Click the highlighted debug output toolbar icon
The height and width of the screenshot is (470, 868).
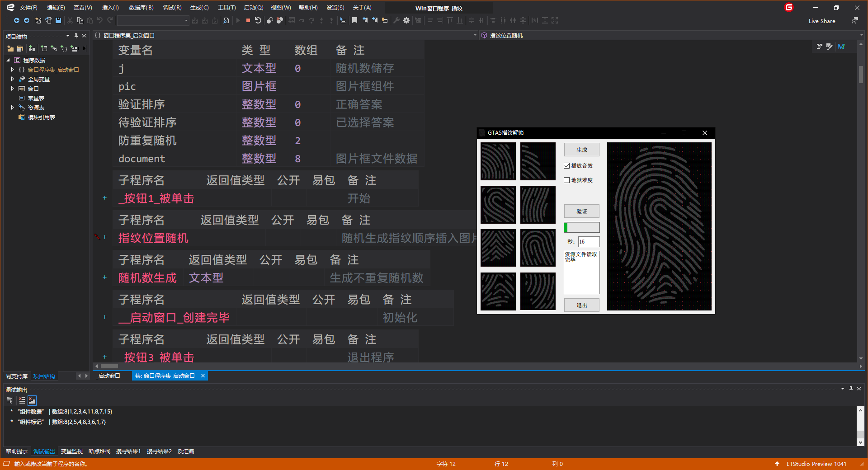(32, 400)
